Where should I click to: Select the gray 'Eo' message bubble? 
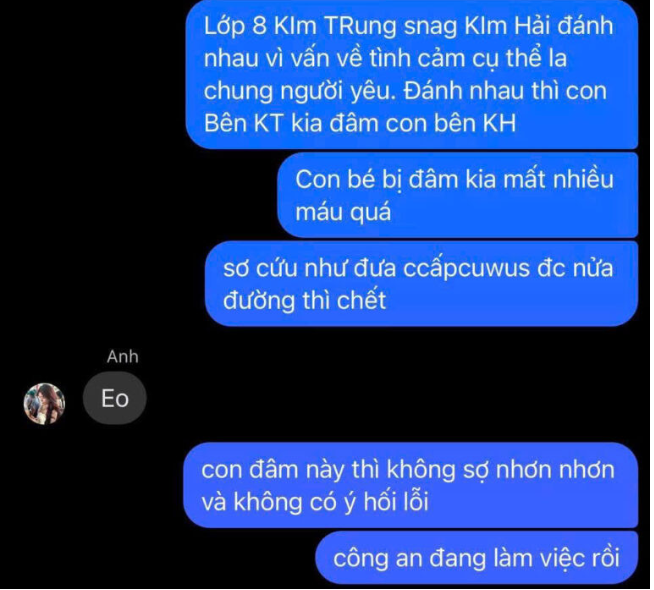(115, 398)
